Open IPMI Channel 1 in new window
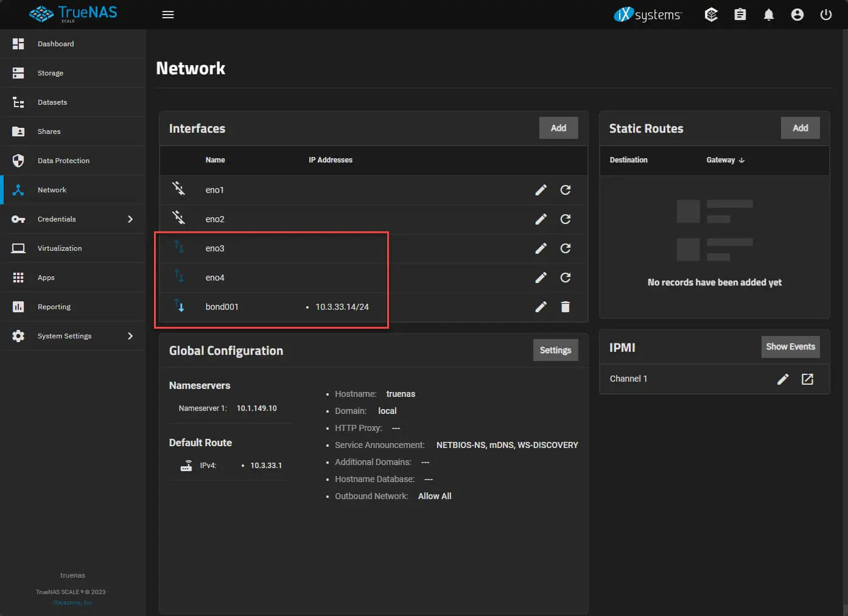Image resolution: width=848 pixels, height=616 pixels. click(x=808, y=379)
